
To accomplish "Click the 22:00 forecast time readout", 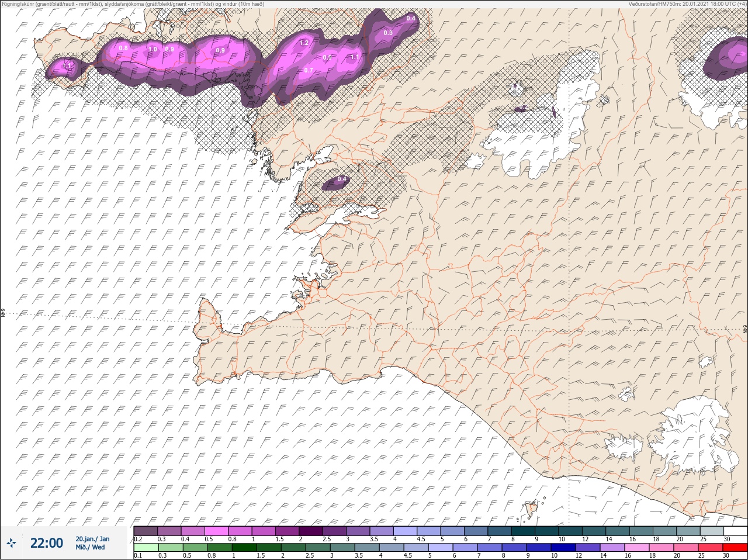I will pyautogui.click(x=46, y=543).
